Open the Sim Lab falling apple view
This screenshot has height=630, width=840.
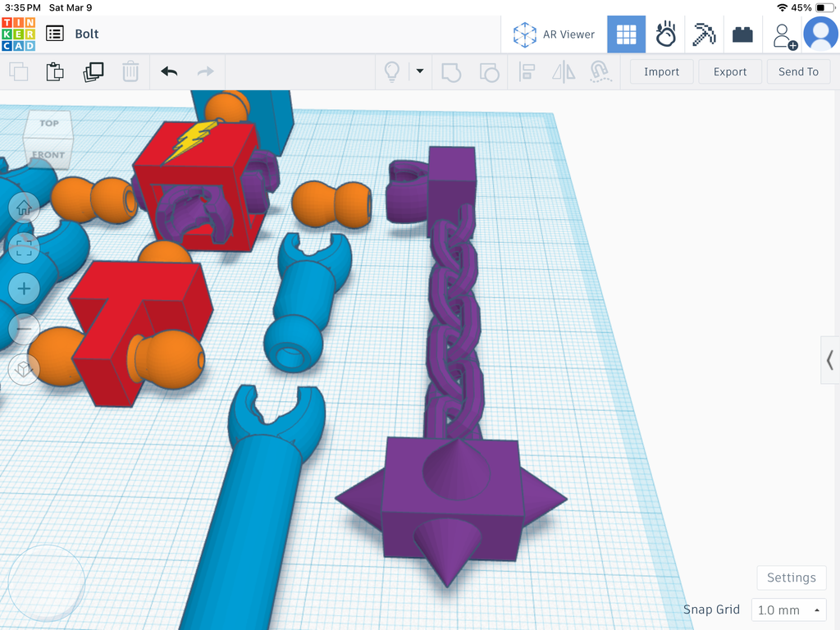pos(664,34)
